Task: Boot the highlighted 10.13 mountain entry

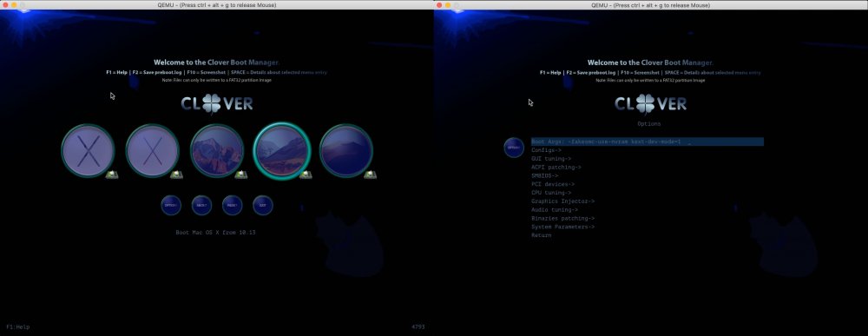Action: [x=282, y=150]
